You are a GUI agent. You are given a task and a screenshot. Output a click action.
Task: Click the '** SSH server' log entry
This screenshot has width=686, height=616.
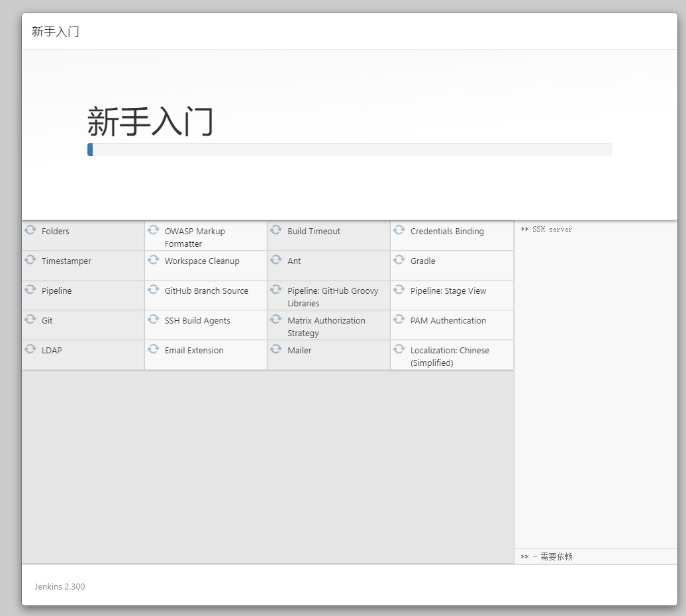point(546,229)
